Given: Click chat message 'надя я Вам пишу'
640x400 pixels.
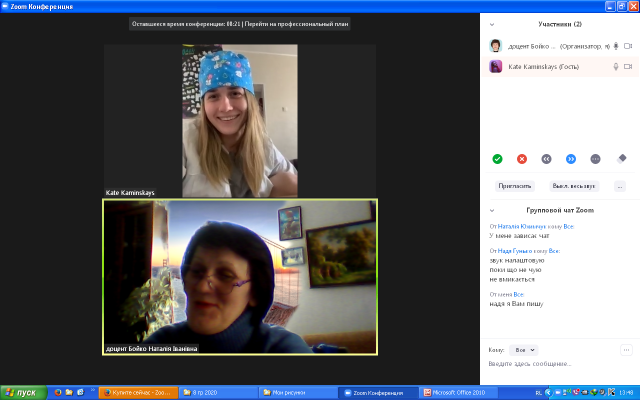Looking at the screenshot, I should (x=516, y=304).
